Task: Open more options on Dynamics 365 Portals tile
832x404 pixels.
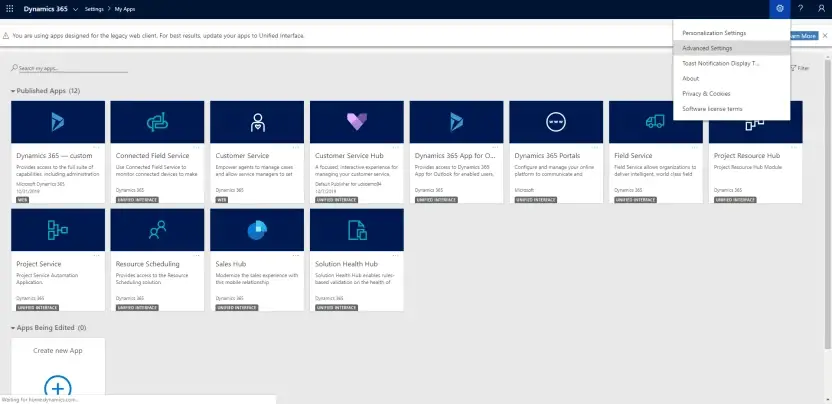Action: coord(595,147)
